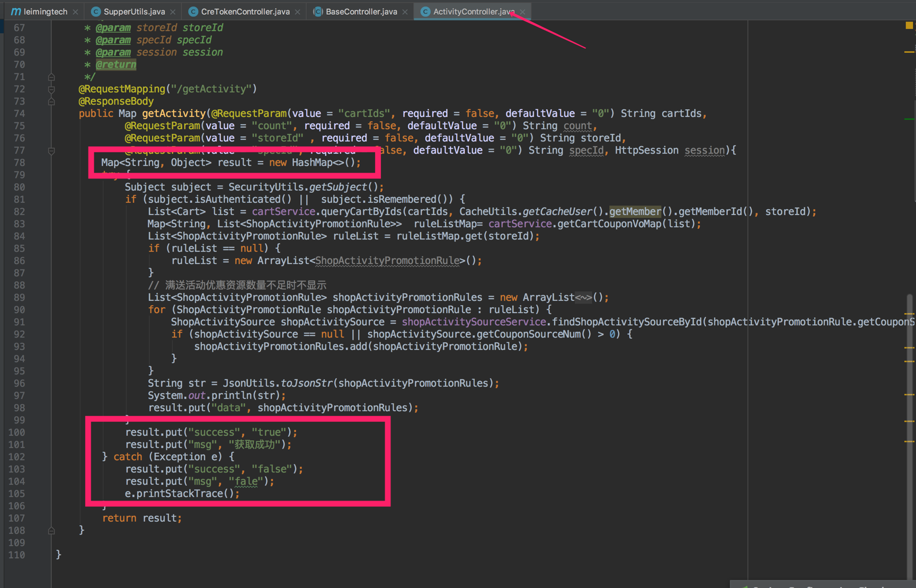
Task: Close the BaseController.java tab
Action: 405,12
